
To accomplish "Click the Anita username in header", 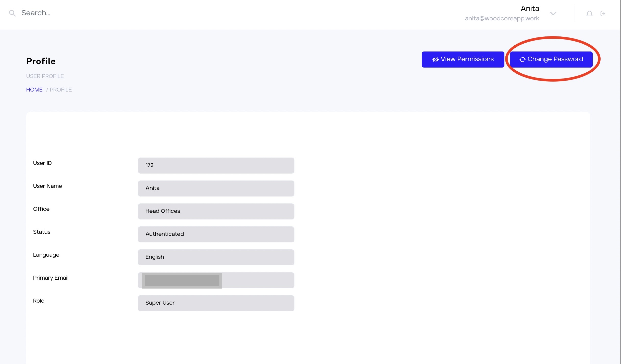I will pyautogui.click(x=530, y=9).
